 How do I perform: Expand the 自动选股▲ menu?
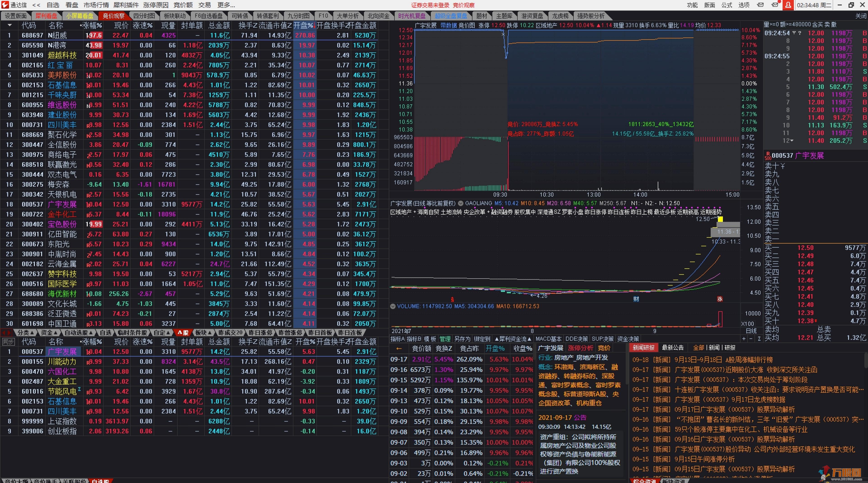[78, 332]
